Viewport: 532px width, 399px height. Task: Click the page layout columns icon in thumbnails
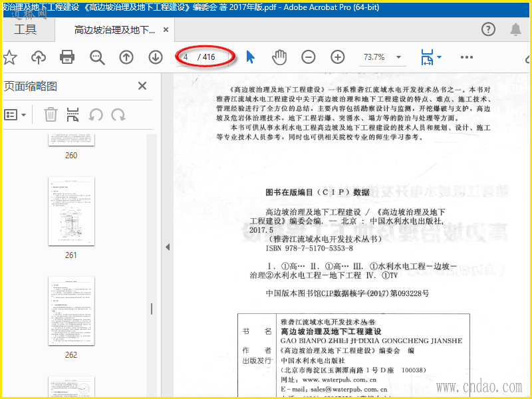(72, 114)
